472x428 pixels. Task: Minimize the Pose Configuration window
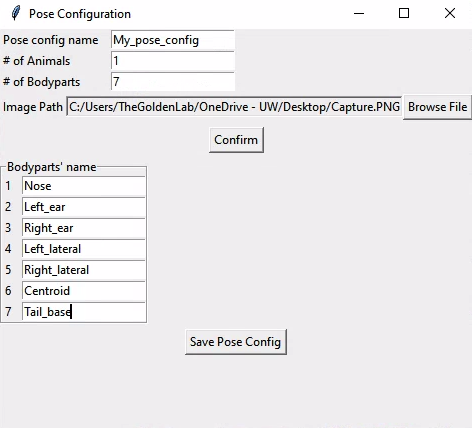[x=359, y=13]
